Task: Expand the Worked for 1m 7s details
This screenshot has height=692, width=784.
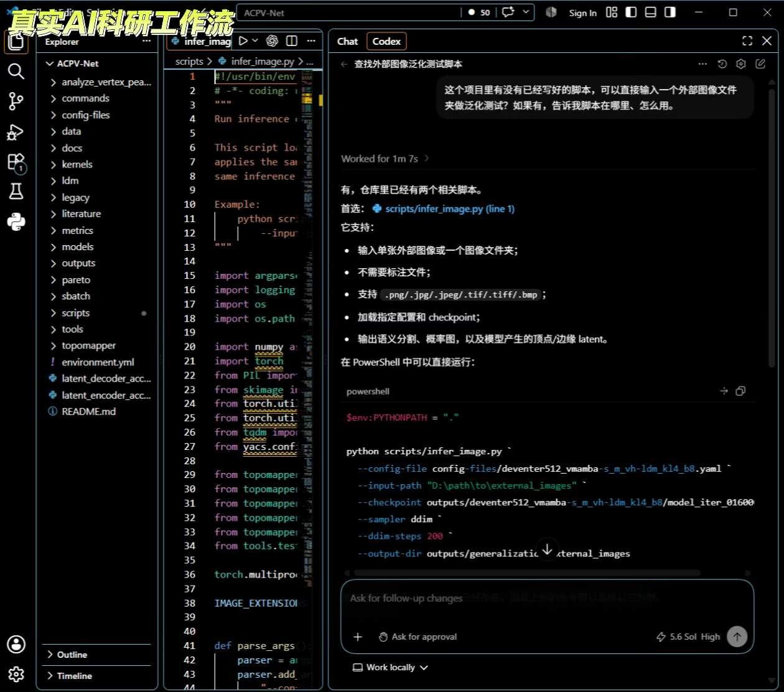Action: [385, 159]
